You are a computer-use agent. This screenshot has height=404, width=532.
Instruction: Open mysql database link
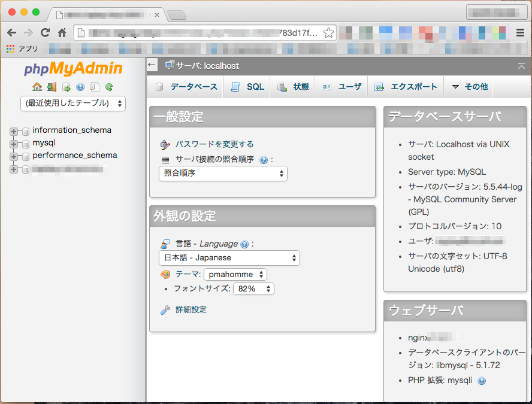44,143
